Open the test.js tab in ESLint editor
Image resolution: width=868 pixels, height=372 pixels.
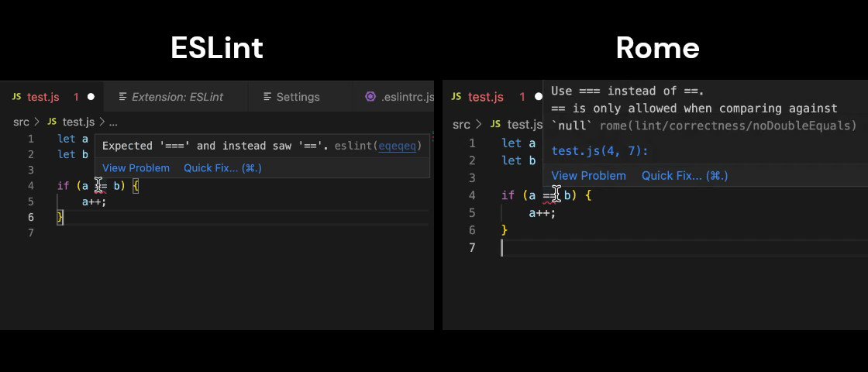53,97
